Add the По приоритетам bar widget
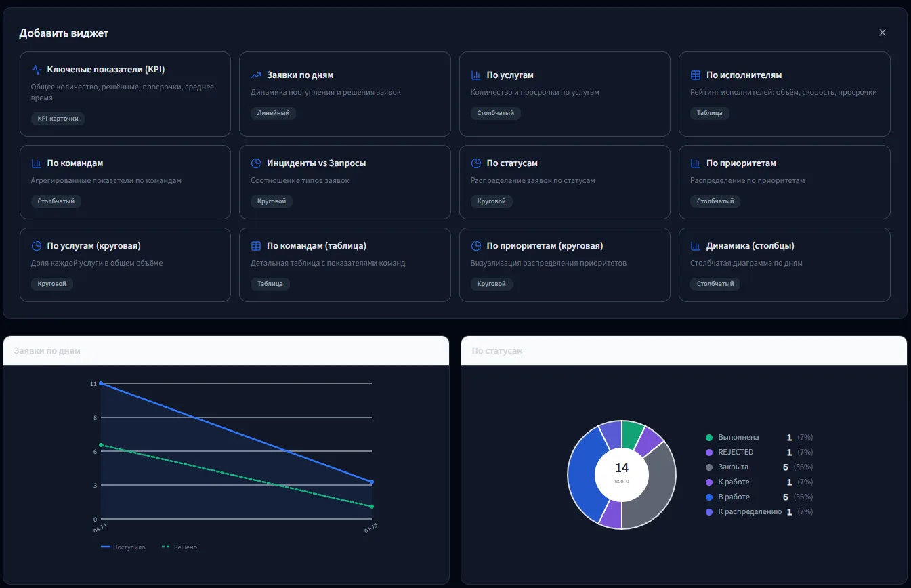Screen dimensions: 911x588 [x=784, y=182]
